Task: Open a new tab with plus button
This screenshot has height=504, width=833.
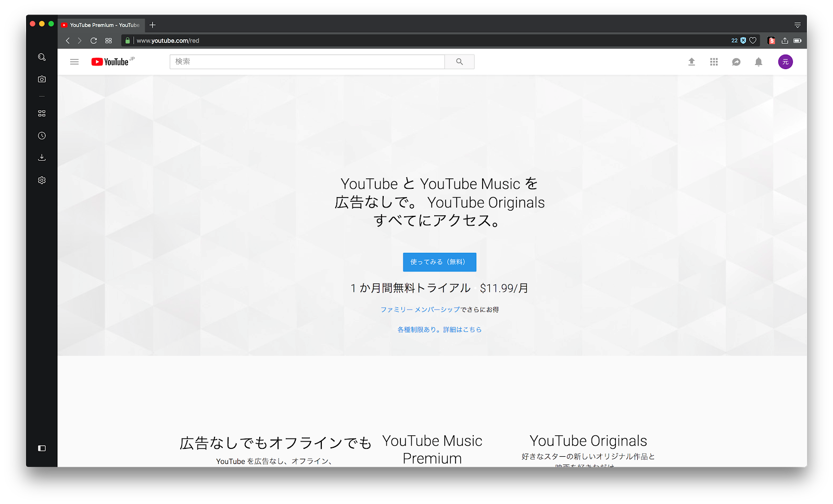Action: point(153,25)
